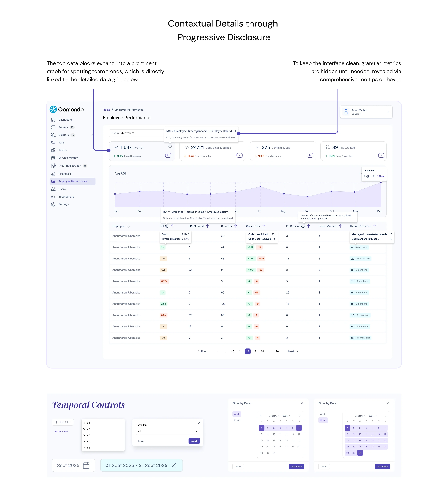Go to Hour Registration sidebar item
Viewport: 448px width, 480px height.
(70, 166)
